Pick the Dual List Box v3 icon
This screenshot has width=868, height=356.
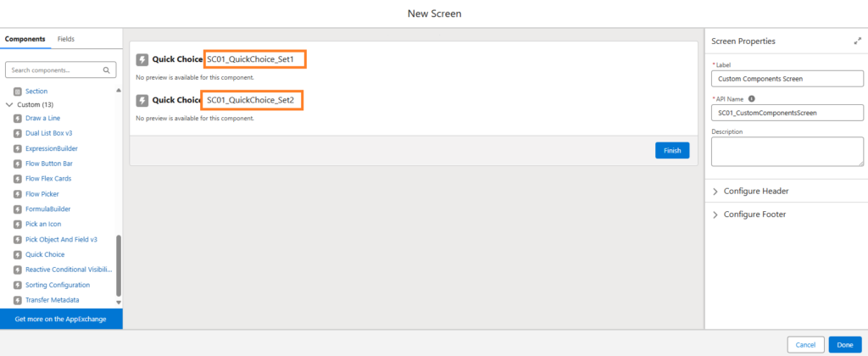(x=18, y=133)
